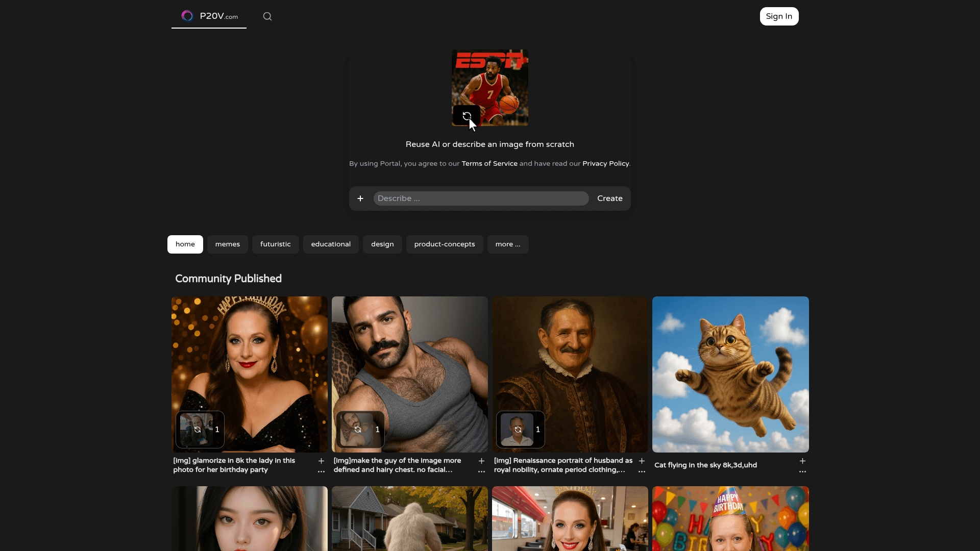Click the Create button
This screenshot has height=551, width=980.
[610, 198]
